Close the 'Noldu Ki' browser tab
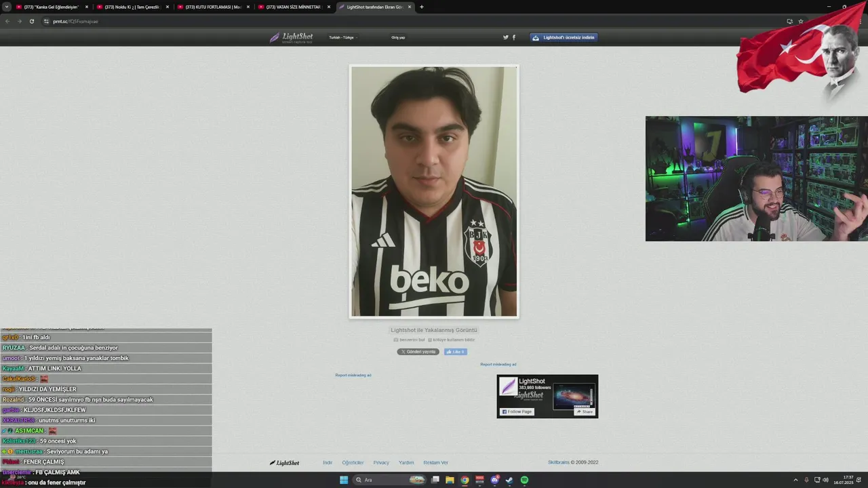This screenshot has height=488, width=868. 167,7
